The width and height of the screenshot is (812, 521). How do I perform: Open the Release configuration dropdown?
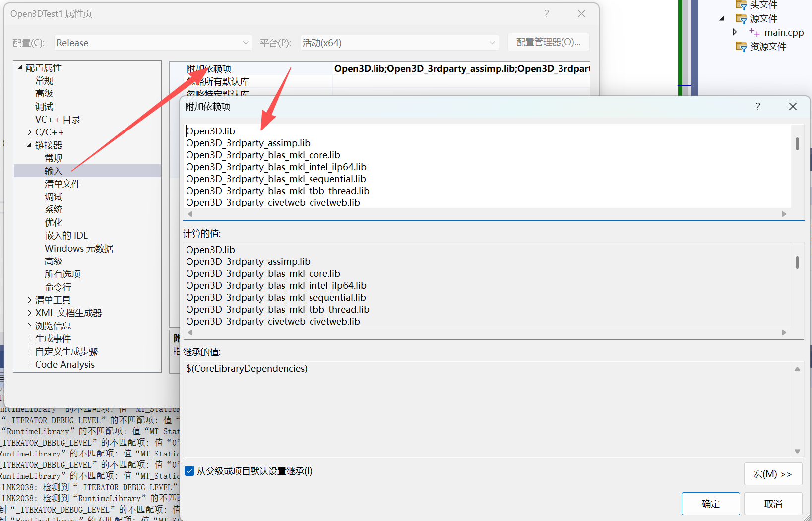[153, 43]
